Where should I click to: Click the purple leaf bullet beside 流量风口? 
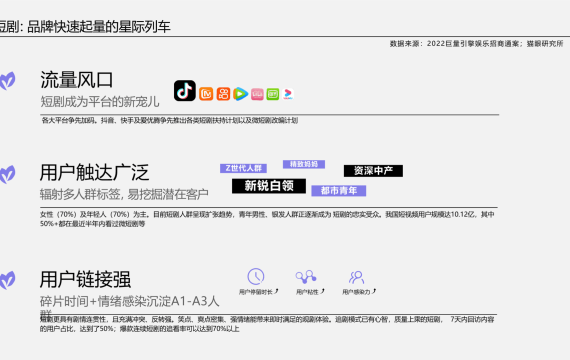tap(7, 81)
